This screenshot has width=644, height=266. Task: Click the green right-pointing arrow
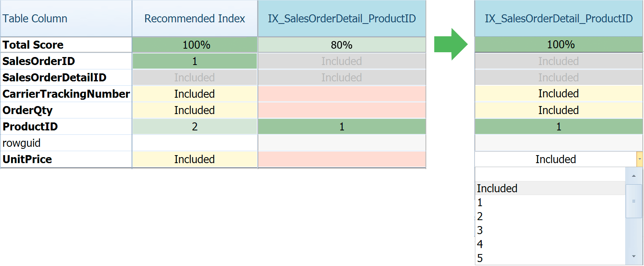pos(450,44)
